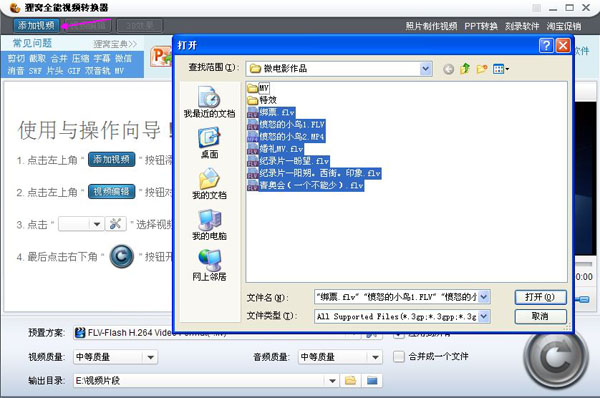The width and height of the screenshot is (600, 398).
Task: Select file 愤怒的小鸟2.MP4
Action: click(x=287, y=137)
